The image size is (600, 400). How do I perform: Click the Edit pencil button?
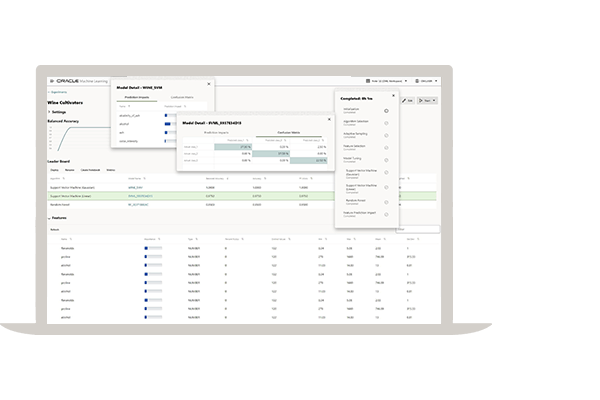click(x=409, y=100)
